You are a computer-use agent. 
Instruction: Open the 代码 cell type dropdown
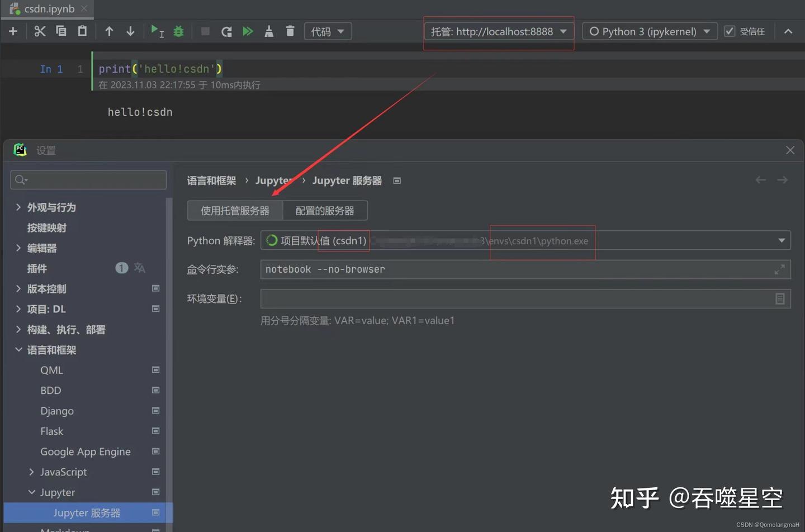pyautogui.click(x=328, y=31)
